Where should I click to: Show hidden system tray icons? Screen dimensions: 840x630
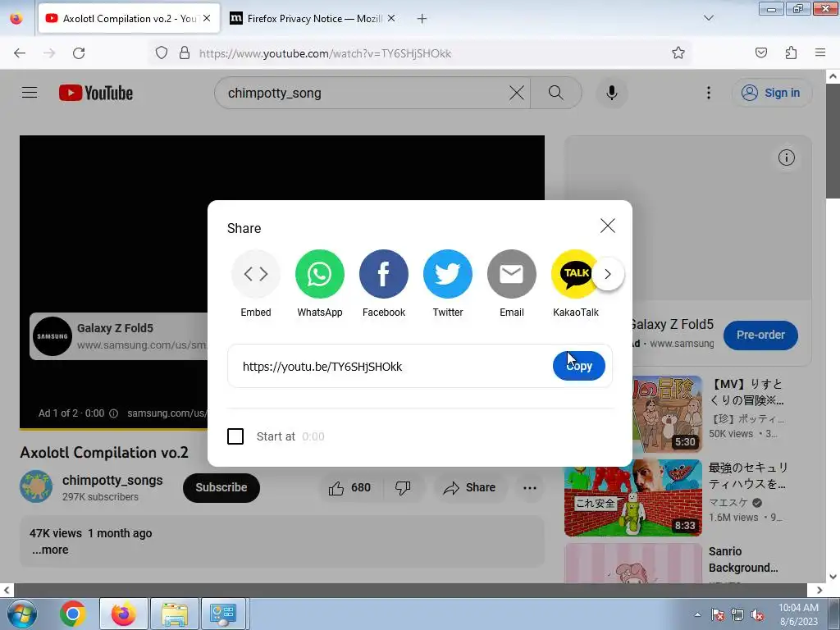[697, 614]
